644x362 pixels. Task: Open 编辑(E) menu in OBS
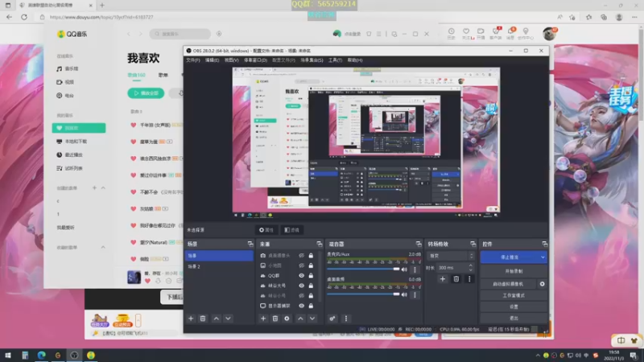pos(212,60)
